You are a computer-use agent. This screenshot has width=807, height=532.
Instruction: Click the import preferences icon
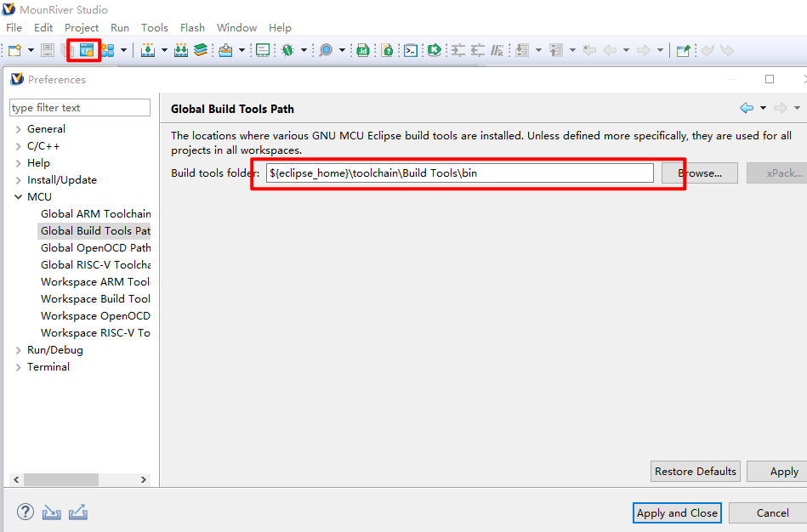pos(52,512)
